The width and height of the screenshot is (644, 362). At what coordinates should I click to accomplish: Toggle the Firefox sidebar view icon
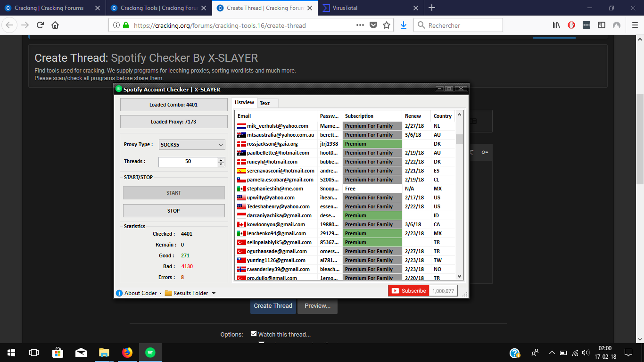tap(602, 25)
